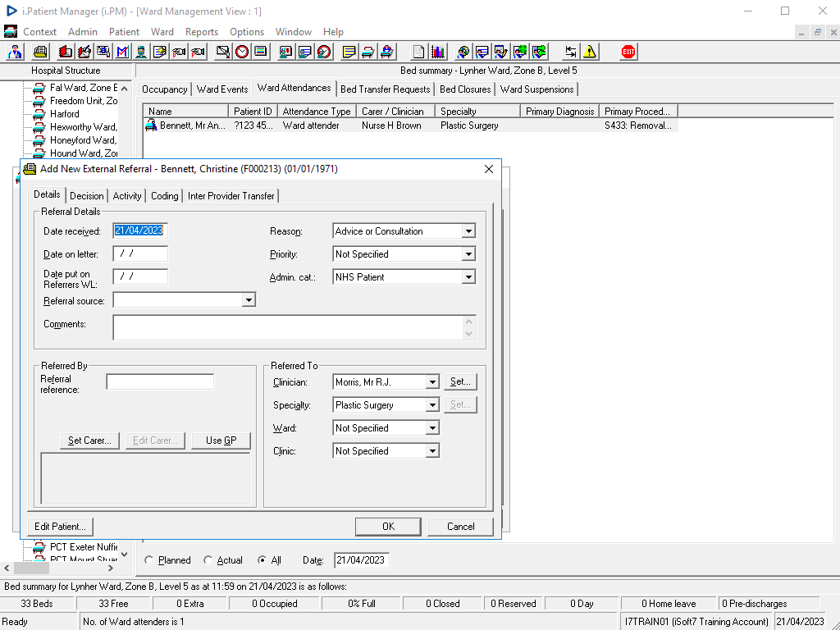Click the Use GP button
Viewport: 840px width, 630px height.
coord(221,441)
